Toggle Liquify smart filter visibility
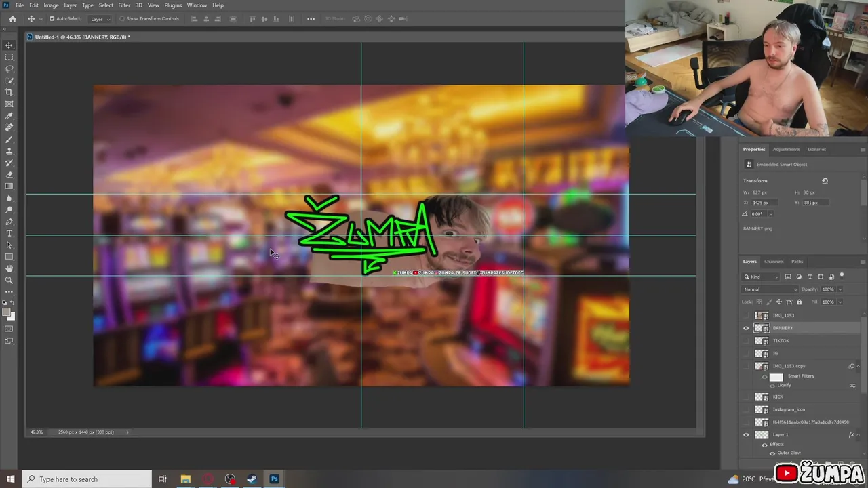Viewport: 868px width, 488px height. pos(772,386)
